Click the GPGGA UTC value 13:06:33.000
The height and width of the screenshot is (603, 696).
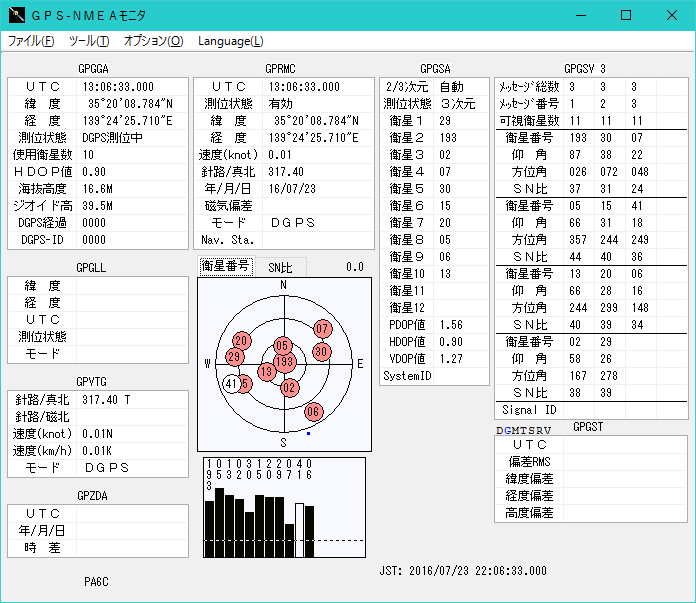118,87
